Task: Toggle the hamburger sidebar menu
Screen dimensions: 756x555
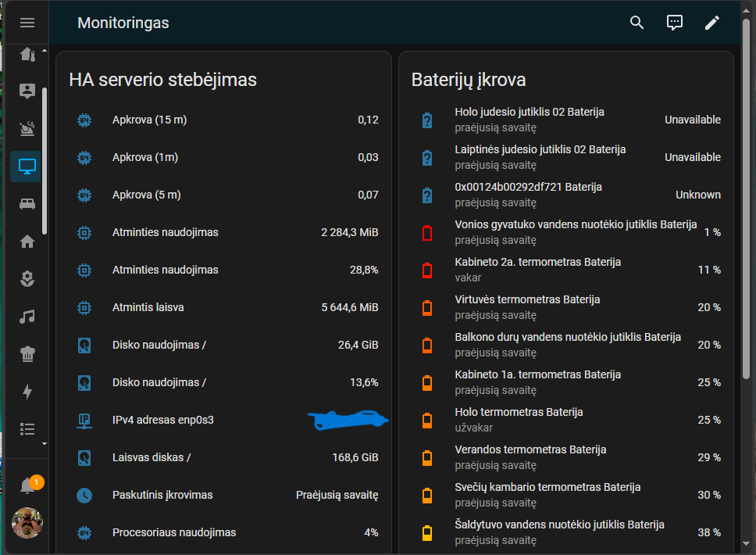Action: coord(27,23)
